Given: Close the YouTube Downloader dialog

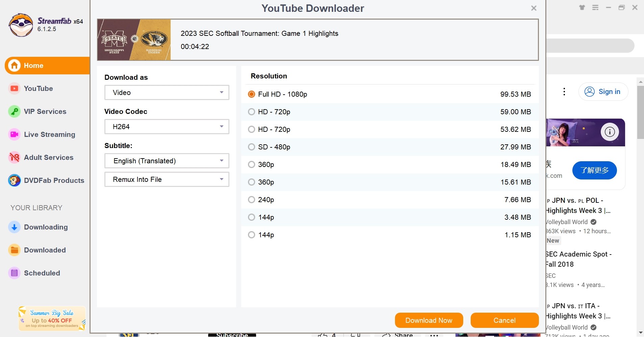Looking at the screenshot, I should click(534, 8).
